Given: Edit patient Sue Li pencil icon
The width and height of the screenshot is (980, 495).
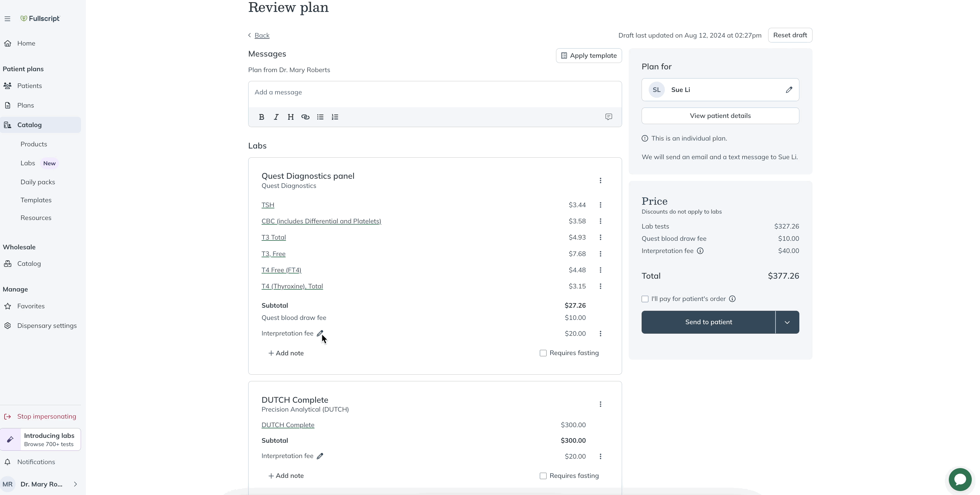Looking at the screenshot, I should tap(789, 90).
